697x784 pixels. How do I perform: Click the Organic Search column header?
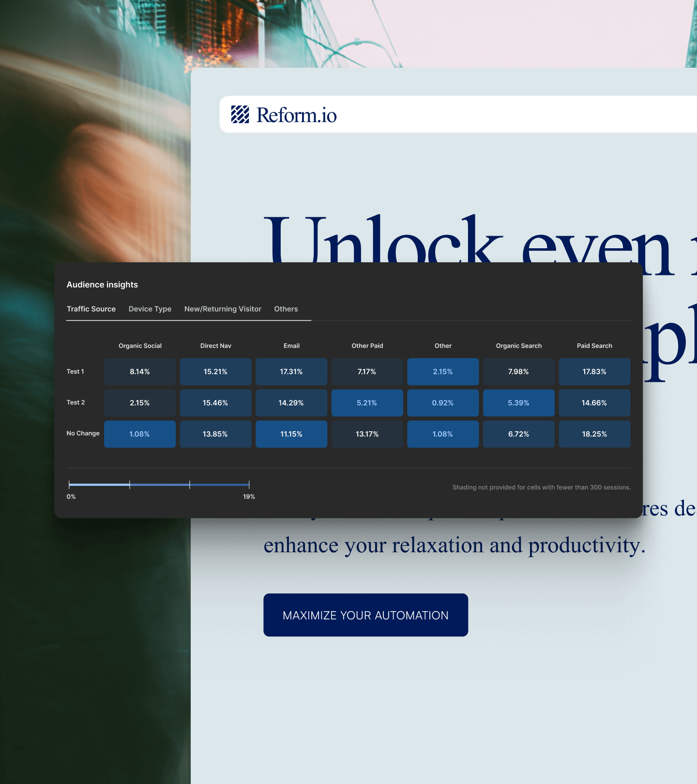(518, 346)
